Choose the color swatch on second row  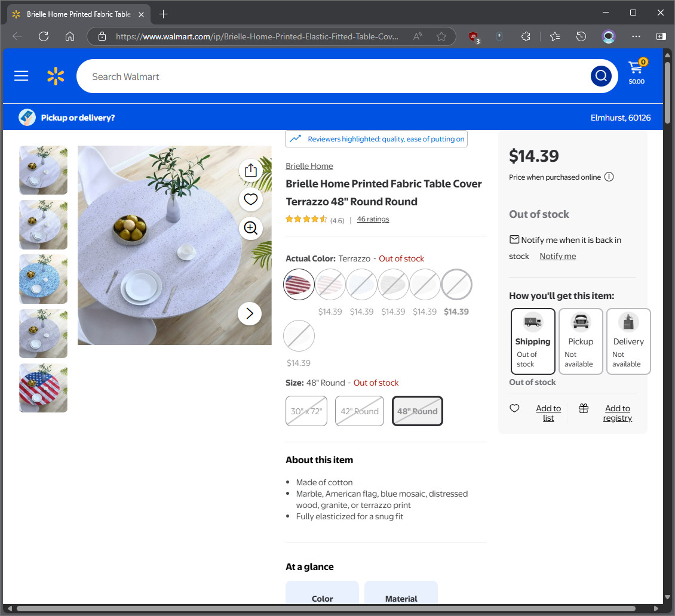click(x=299, y=335)
